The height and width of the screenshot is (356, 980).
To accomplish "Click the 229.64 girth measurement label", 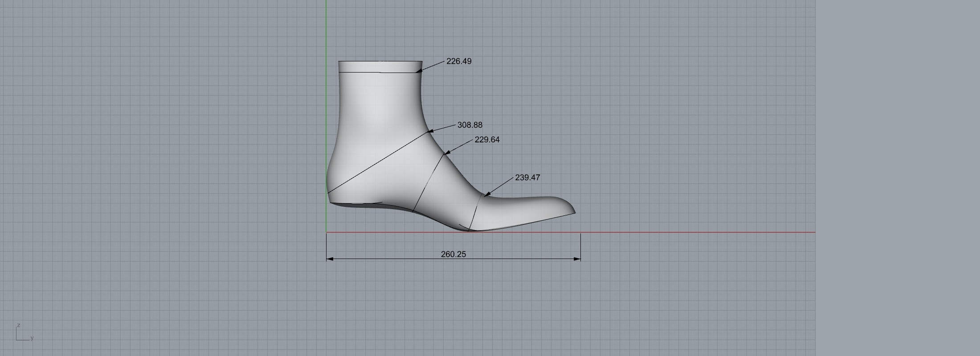I will [x=486, y=140].
